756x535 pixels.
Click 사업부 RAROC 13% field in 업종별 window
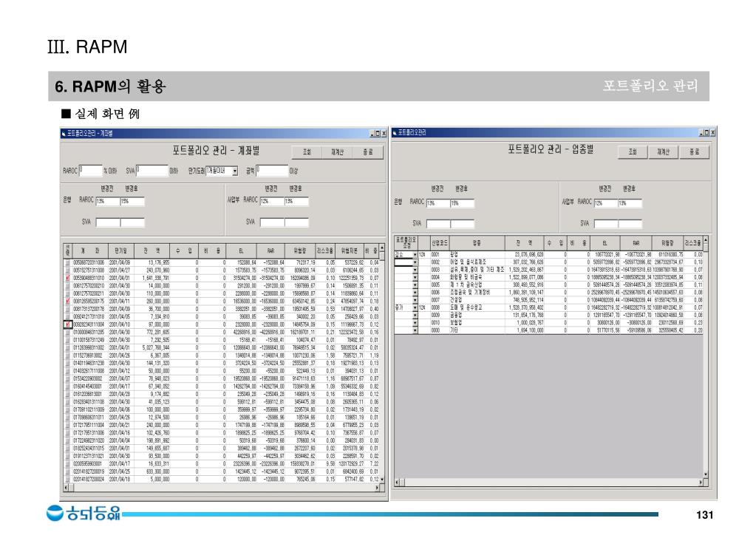point(630,203)
